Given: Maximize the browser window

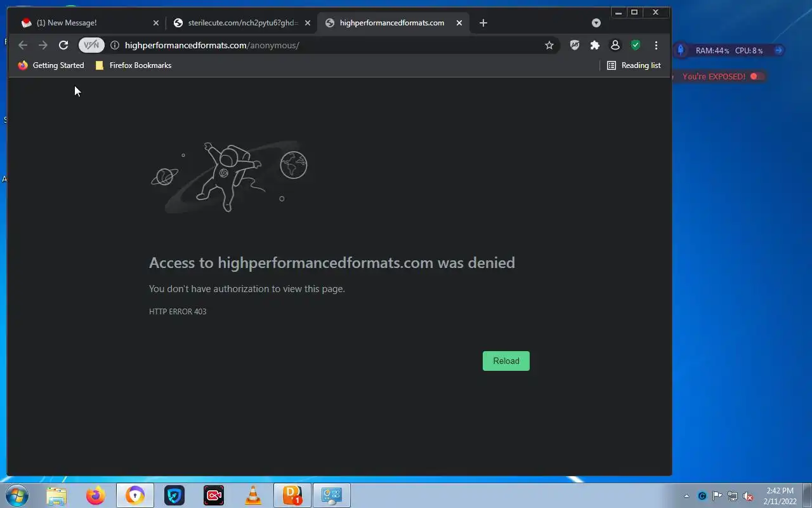Looking at the screenshot, I should click(634, 13).
